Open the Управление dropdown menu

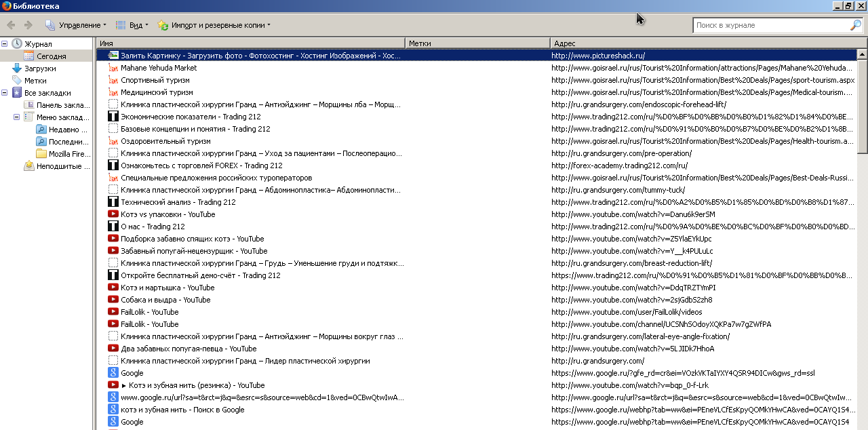(76, 25)
